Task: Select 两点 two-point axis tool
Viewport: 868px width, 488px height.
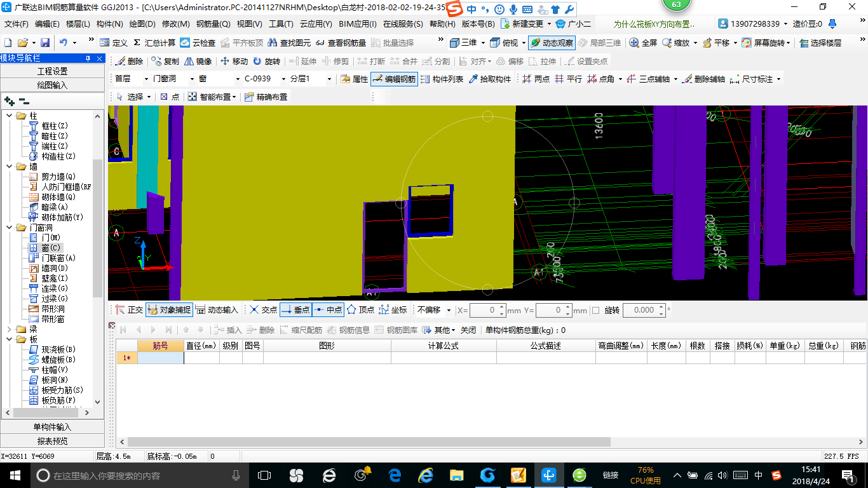Action: (x=536, y=79)
